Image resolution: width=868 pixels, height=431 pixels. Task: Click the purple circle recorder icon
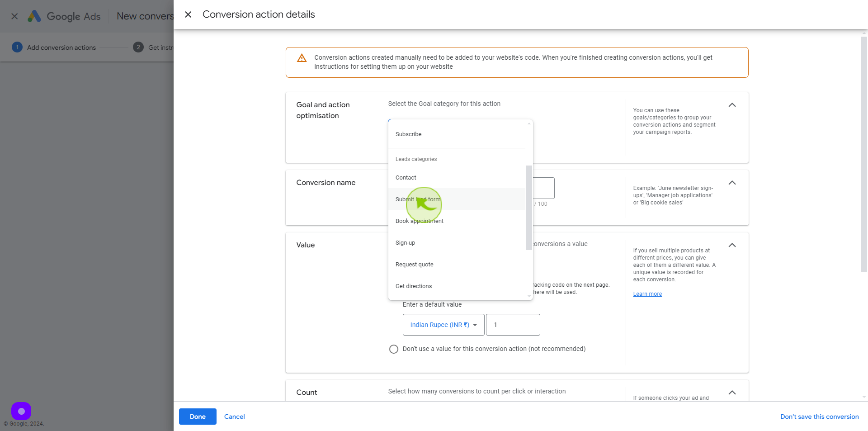[21, 411]
